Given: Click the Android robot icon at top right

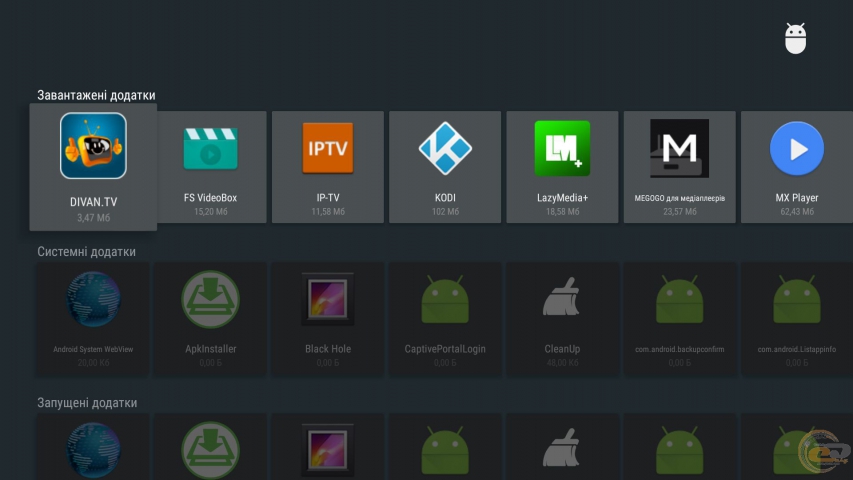Looking at the screenshot, I should [796, 39].
